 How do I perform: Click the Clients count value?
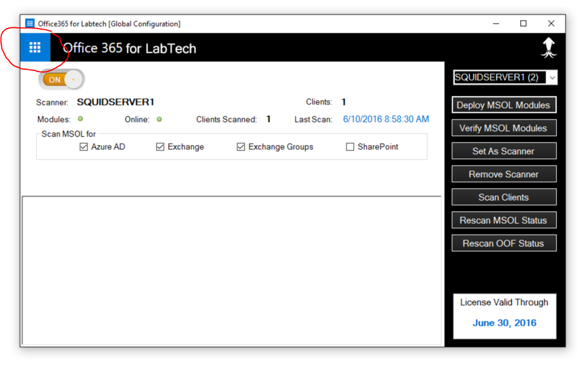[x=343, y=102]
